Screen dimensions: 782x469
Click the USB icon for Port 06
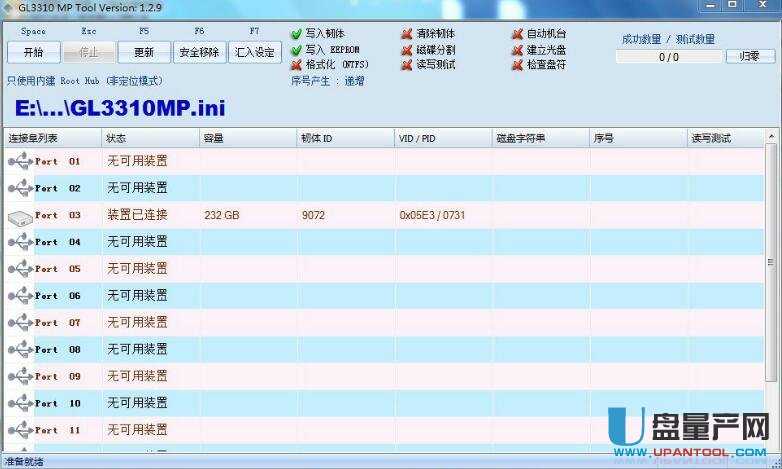click(x=19, y=296)
